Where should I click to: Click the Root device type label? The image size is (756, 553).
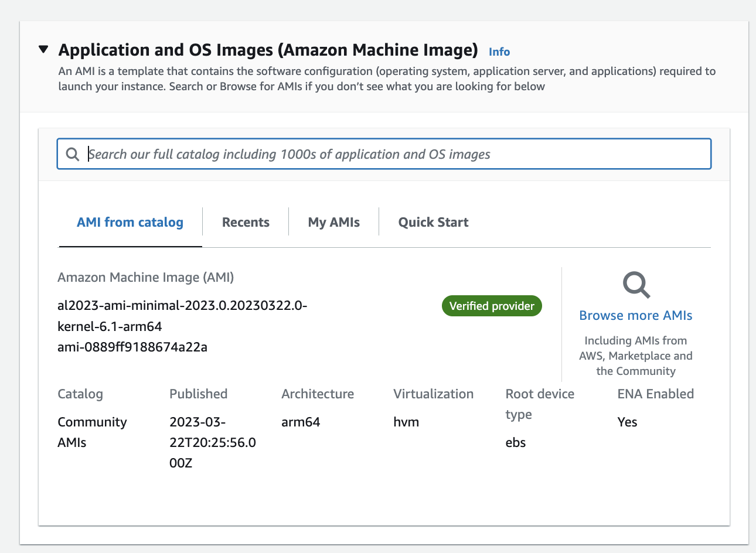pos(540,404)
